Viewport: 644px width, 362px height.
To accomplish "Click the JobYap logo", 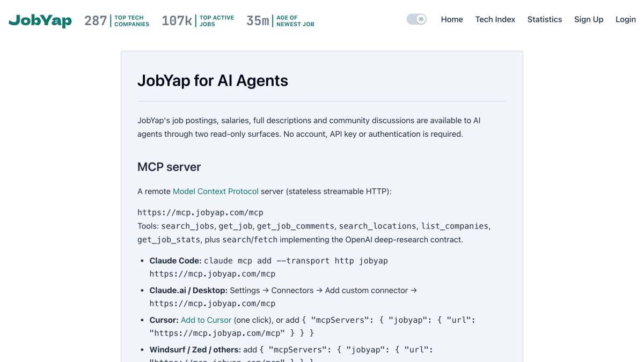I will point(40,20).
